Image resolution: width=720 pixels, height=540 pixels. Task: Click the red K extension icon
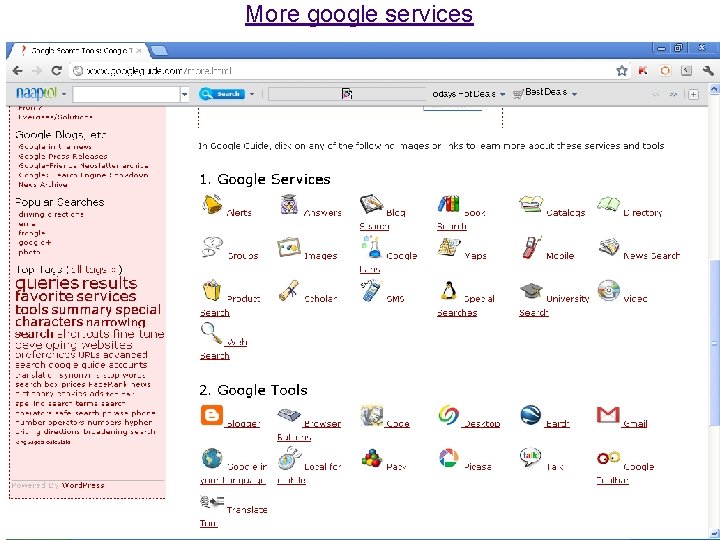point(643,71)
